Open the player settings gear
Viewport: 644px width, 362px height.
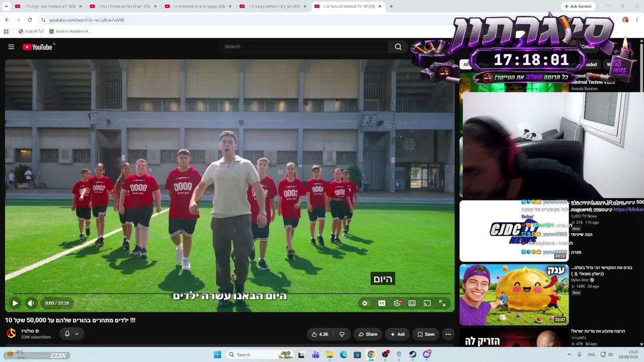(397, 303)
